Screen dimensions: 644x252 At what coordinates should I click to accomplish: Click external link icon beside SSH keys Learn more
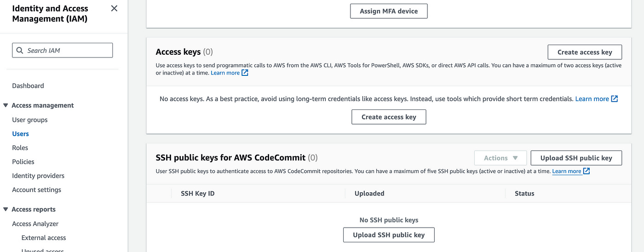click(586, 171)
